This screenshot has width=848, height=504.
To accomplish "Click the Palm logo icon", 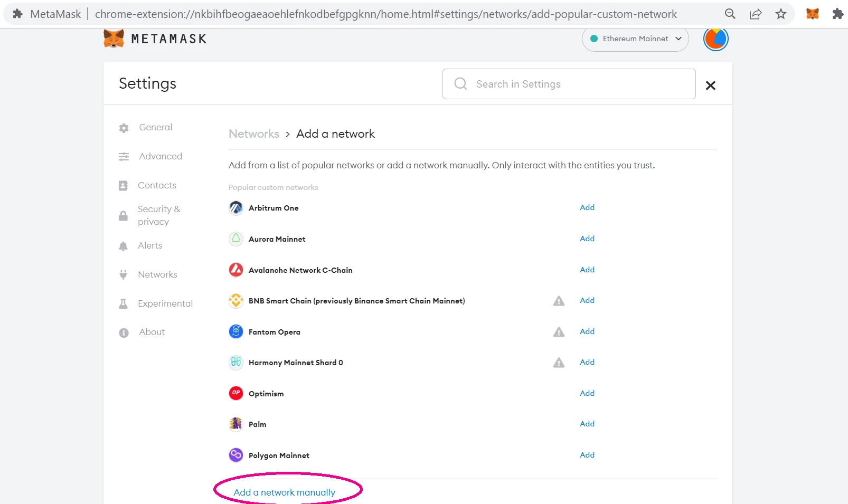I will point(236,424).
